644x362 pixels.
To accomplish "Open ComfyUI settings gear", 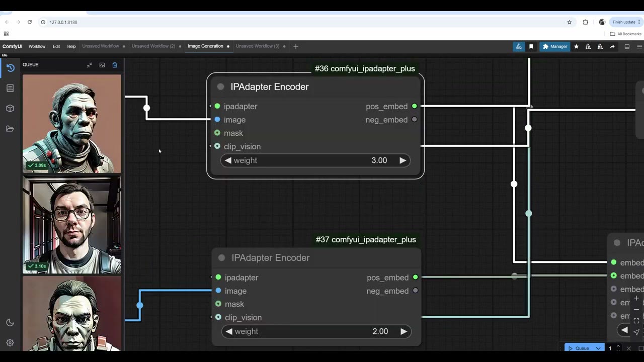I will click(x=10, y=343).
